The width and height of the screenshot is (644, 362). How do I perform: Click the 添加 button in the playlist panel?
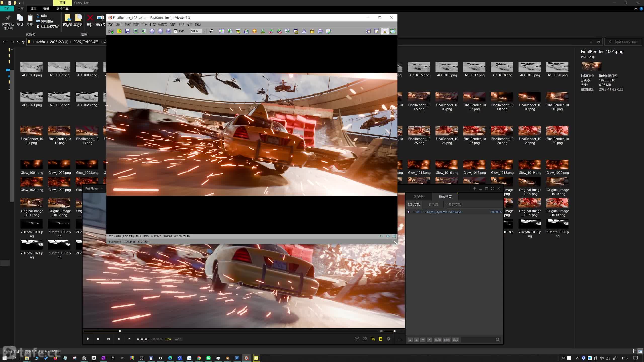point(438,340)
